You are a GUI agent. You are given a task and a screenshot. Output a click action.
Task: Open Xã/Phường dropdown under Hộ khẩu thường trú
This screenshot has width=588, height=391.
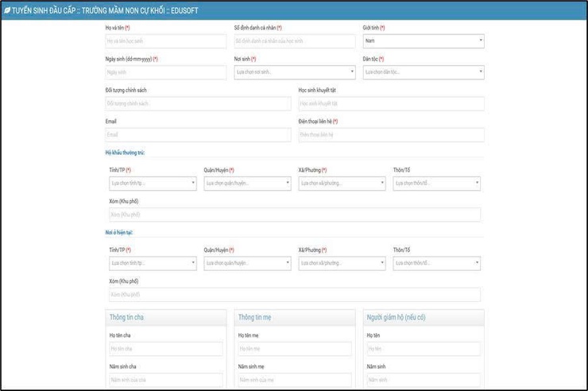pos(342,184)
